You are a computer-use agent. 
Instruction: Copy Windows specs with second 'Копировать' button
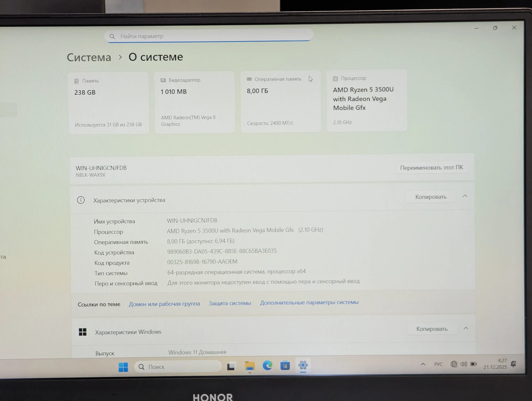tap(432, 329)
